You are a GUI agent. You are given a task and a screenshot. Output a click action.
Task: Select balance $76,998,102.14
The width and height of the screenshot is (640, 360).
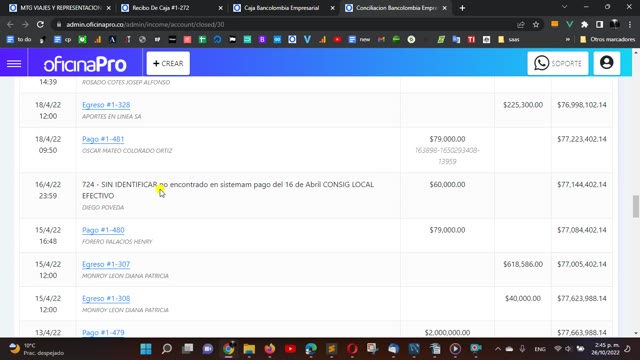click(582, 105)
